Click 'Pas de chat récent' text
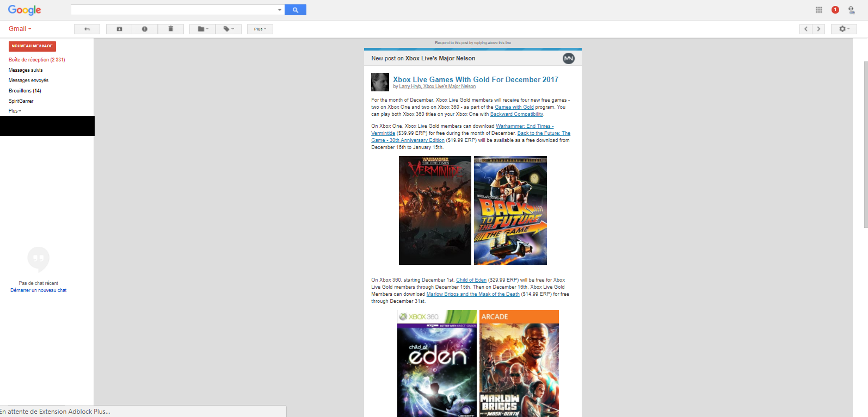The height and width of the screenshot is (417, 868). [39, 283]
